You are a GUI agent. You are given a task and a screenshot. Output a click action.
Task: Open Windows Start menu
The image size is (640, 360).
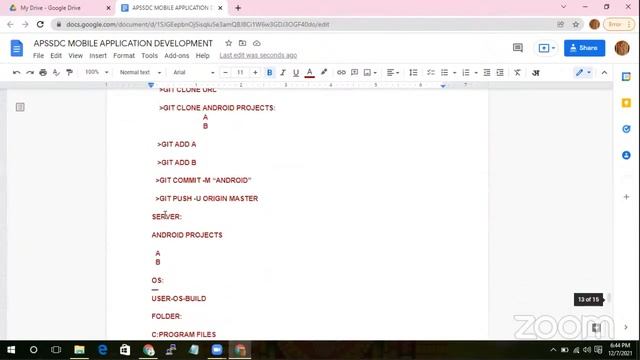tap(11, 350)
